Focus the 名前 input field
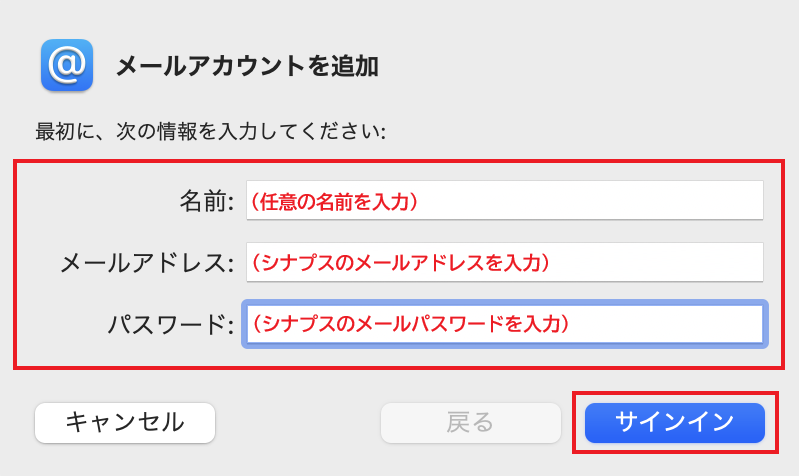 coord(504,201)
